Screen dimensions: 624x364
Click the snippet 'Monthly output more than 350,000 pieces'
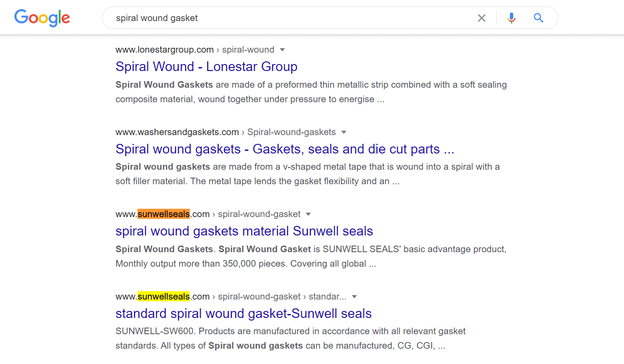[311, 256]
